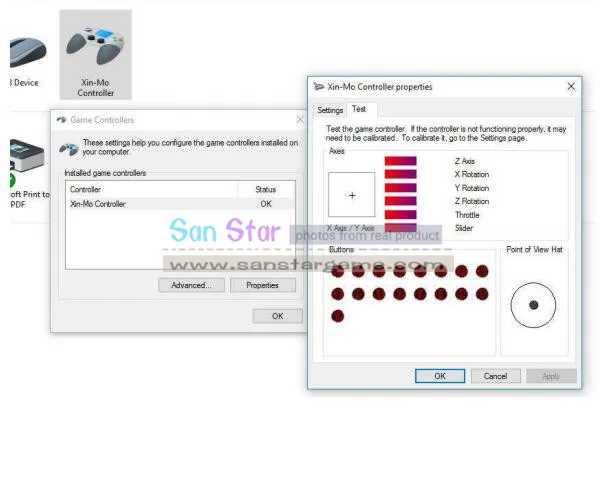Click the Z Rotation indicator bar
Viewport: 615px width, 488px height.
point(400,201)
